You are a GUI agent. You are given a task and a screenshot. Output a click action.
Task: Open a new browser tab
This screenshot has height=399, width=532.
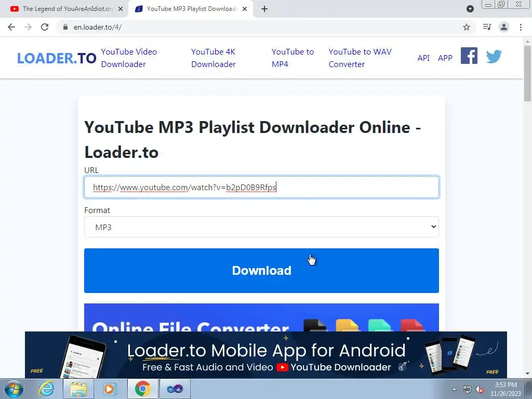coord(264,9)
